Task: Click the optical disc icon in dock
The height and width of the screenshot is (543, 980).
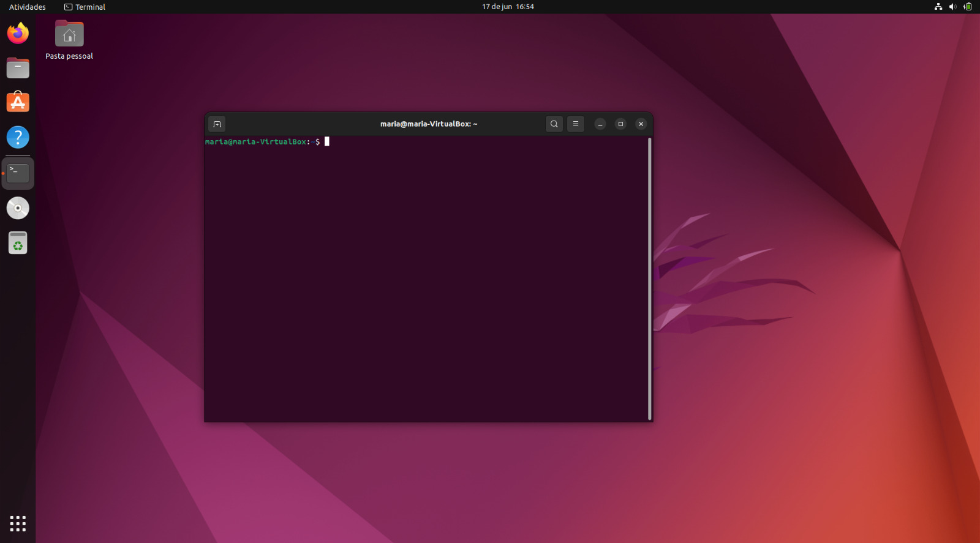Action: (18, 208)
